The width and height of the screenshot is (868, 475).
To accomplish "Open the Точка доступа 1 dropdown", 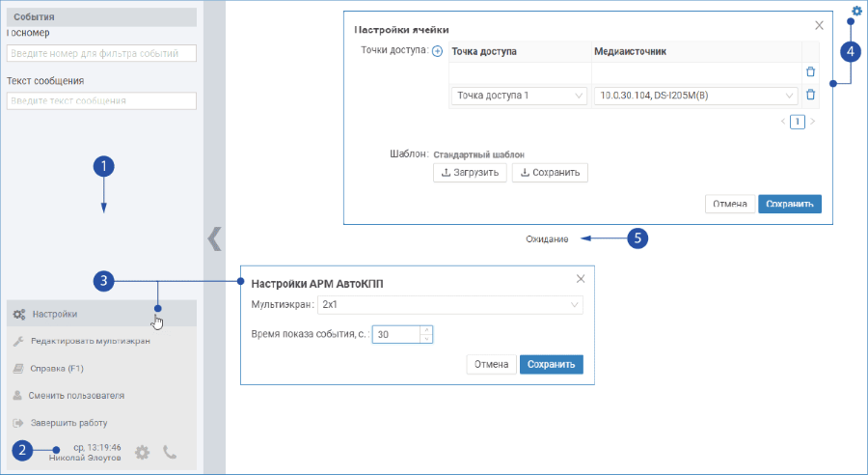I will coord(519,96).
